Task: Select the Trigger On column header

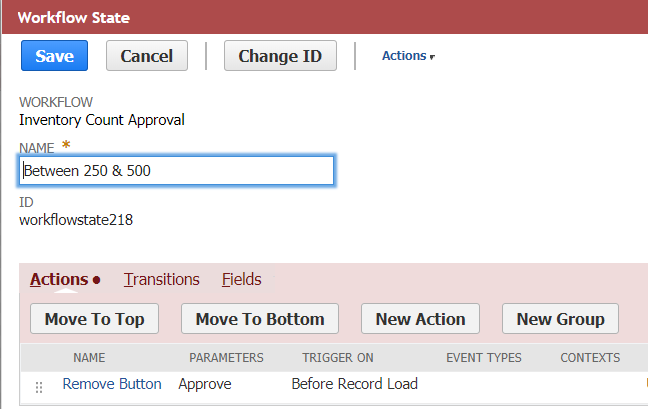Action: pyautogui.click(x=338, y=357)
